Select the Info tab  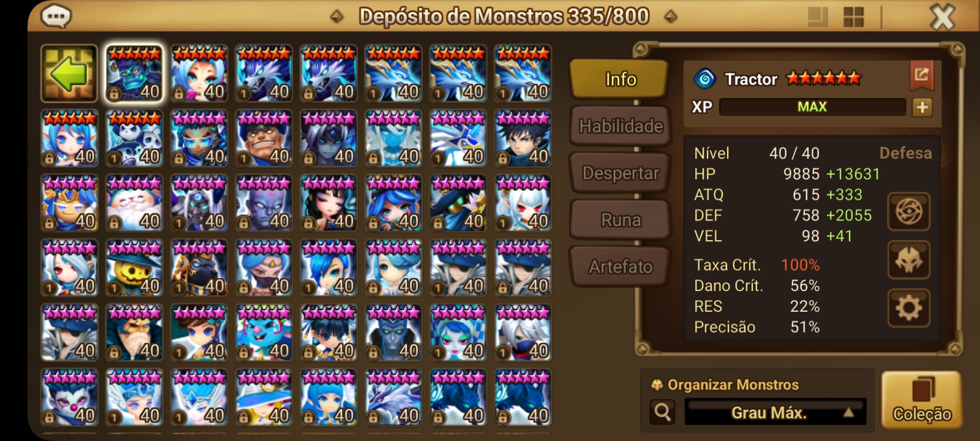point(620,79)
